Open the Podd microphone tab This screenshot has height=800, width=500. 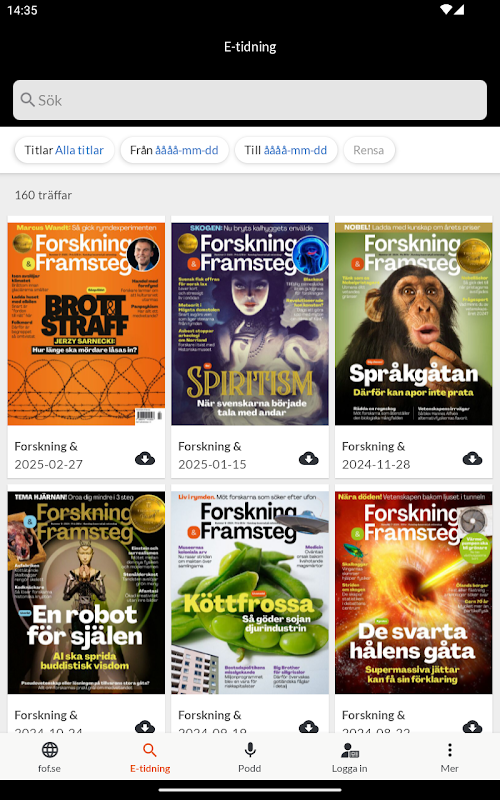tap(249, 757)
